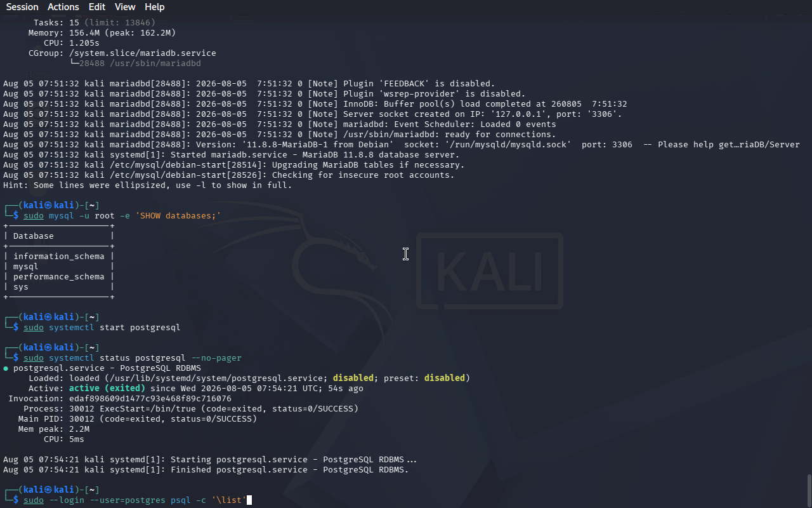Open the Edit menu
The height and width of the screenshot is (508, 812).
pos(97,7)
